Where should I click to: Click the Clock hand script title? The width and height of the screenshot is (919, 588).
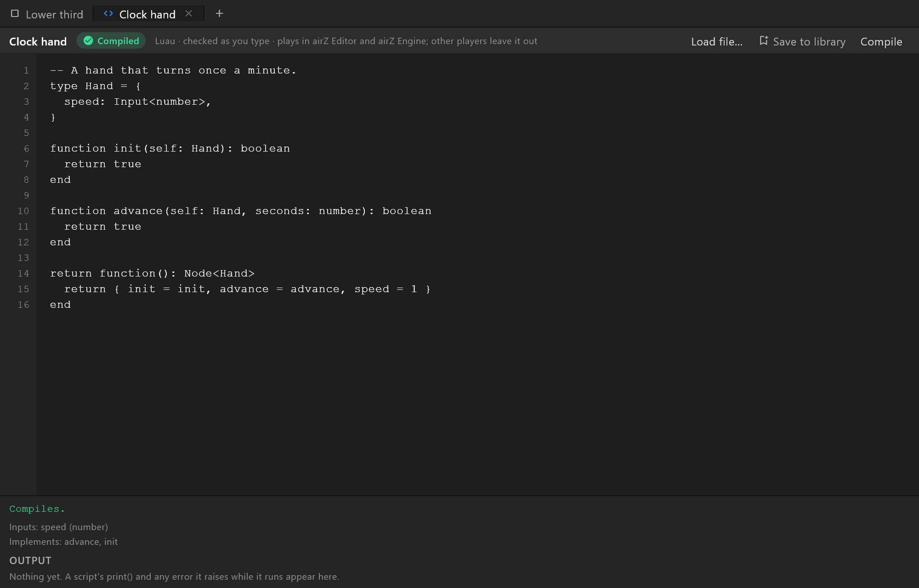pyautogui.click(x=38, y=41)
